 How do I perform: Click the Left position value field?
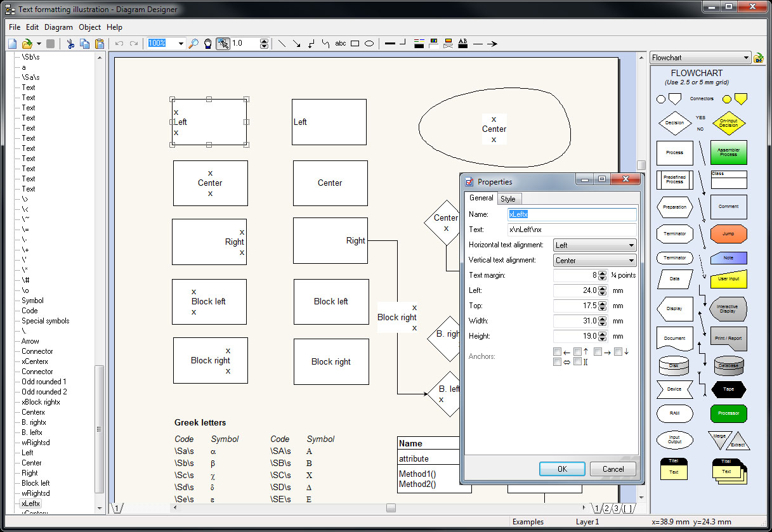[575, 291]
